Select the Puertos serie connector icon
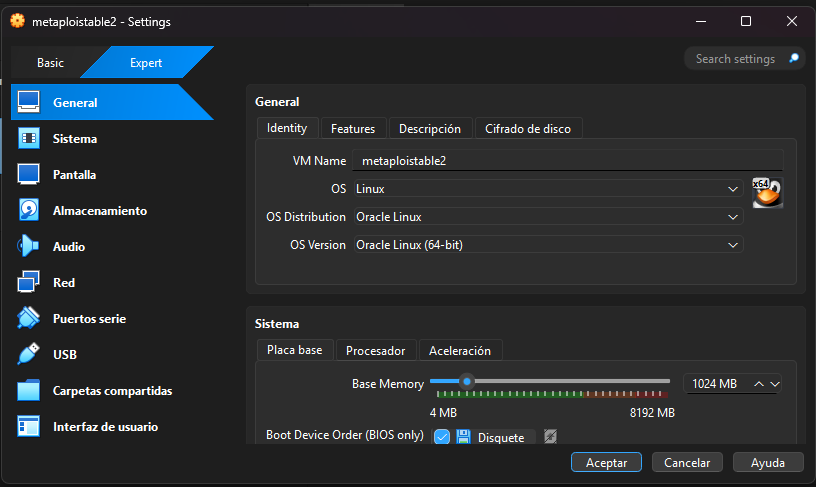816x487 pixels. click(29, 319)
